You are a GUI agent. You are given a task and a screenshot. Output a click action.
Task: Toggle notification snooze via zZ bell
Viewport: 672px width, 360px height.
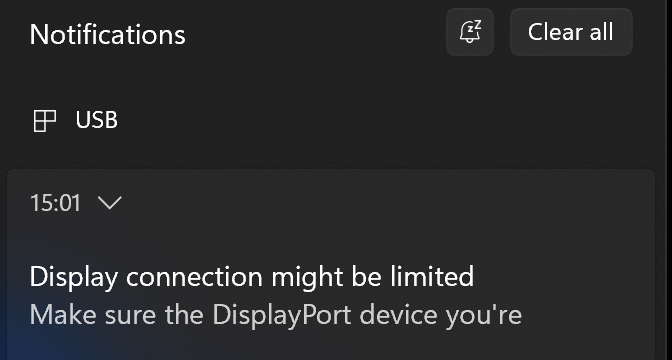click(470, 32)
